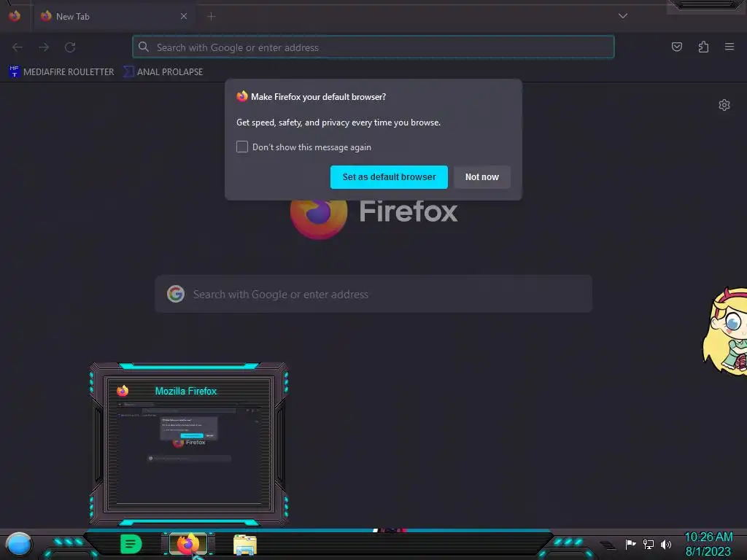This screenshot has height=560, width=747.
Task: Open the Extensions puzzle icon
Action: [x=703, y=47]
